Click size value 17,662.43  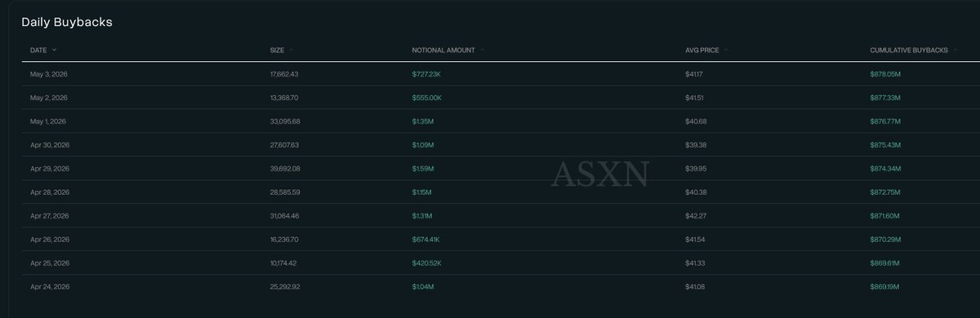point(285,74)
